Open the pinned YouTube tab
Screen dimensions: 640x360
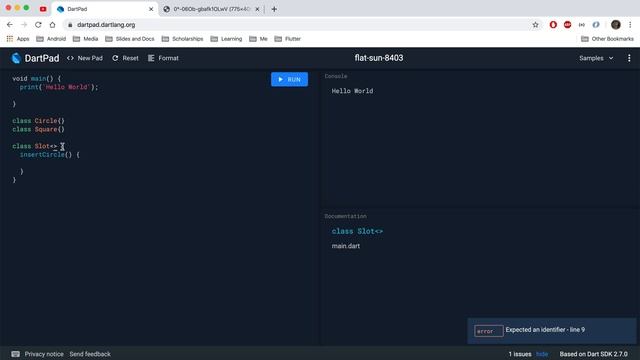pos(43,9)
